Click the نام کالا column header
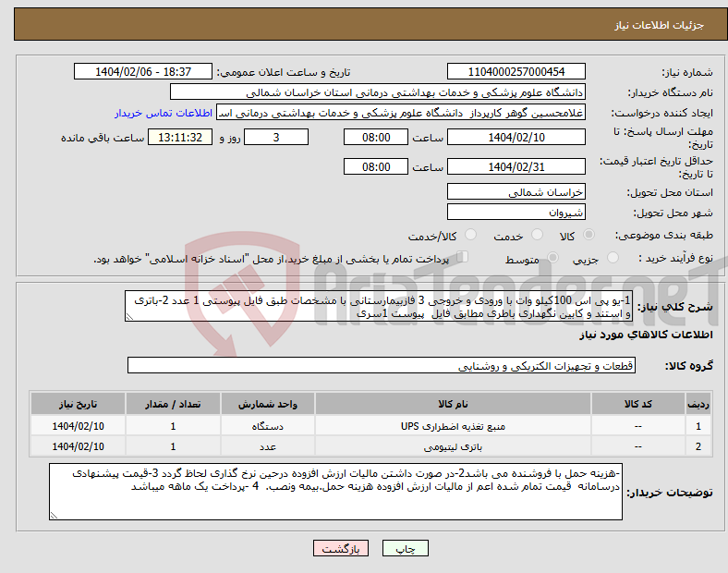The image size is (728, 573). point(453,404)
